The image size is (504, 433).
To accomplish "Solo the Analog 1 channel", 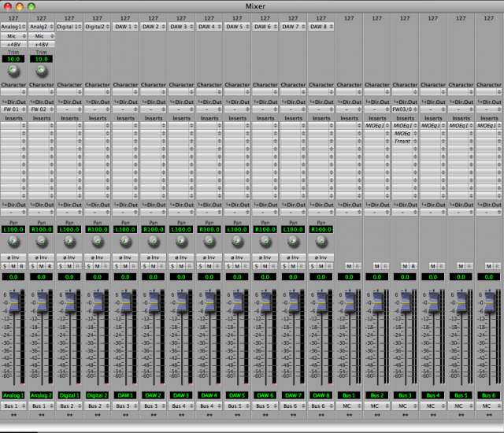I will (5, 266).
